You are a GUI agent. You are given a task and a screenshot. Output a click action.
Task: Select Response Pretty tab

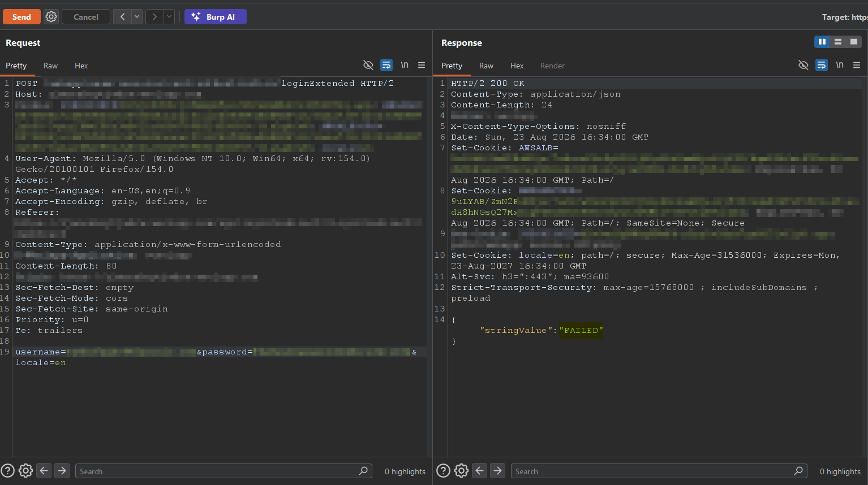pyautogui.click(x=452, y=66)
